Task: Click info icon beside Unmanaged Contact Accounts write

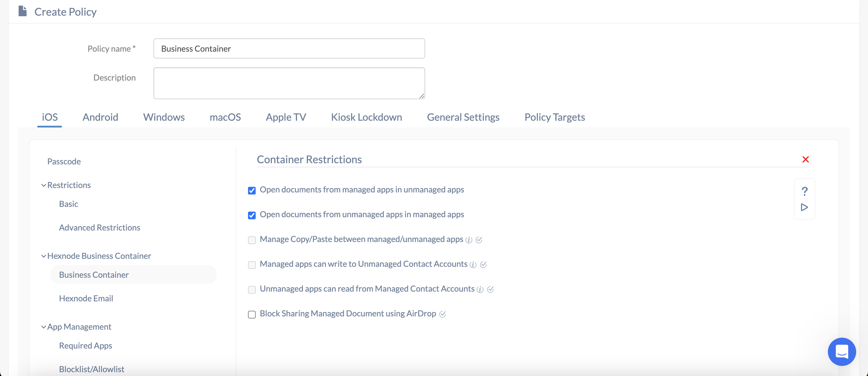Action: click(x=473, y=265)
